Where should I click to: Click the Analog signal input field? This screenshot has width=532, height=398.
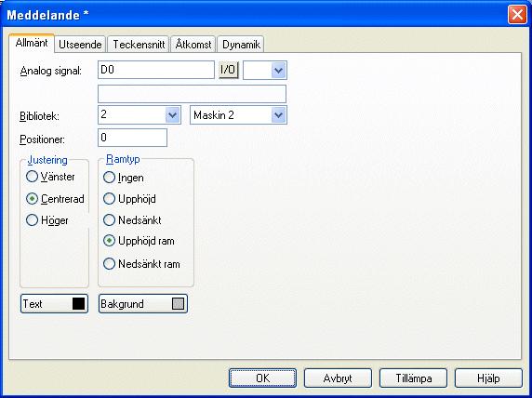coord(156,70)
